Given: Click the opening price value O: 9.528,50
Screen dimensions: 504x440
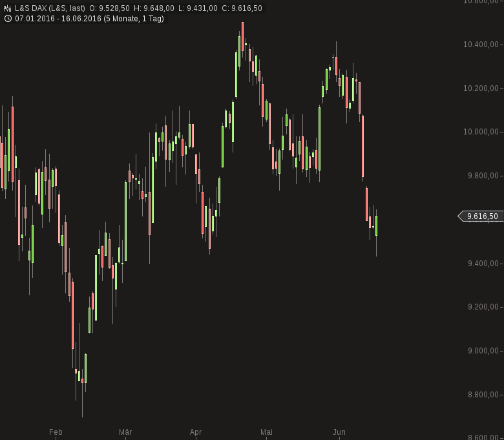Looking at the screenshot, I should point(110,8).
